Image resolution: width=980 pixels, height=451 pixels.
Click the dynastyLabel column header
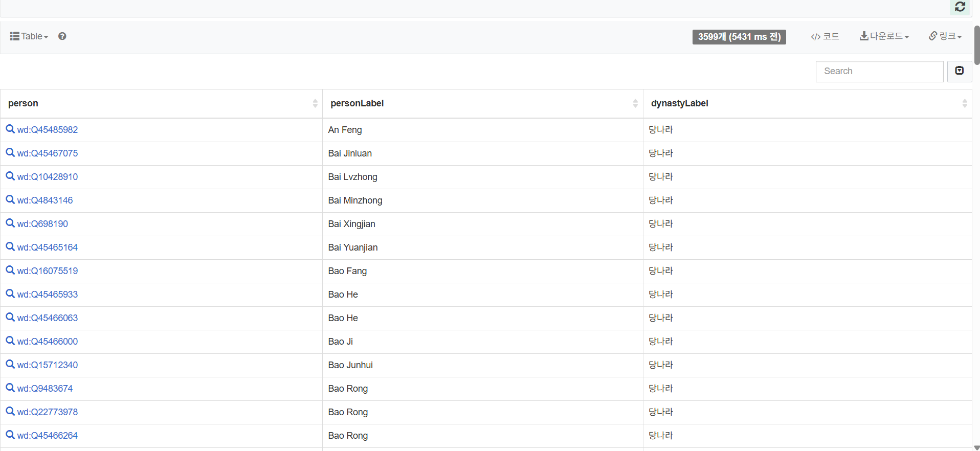click(x=679, y=103)
